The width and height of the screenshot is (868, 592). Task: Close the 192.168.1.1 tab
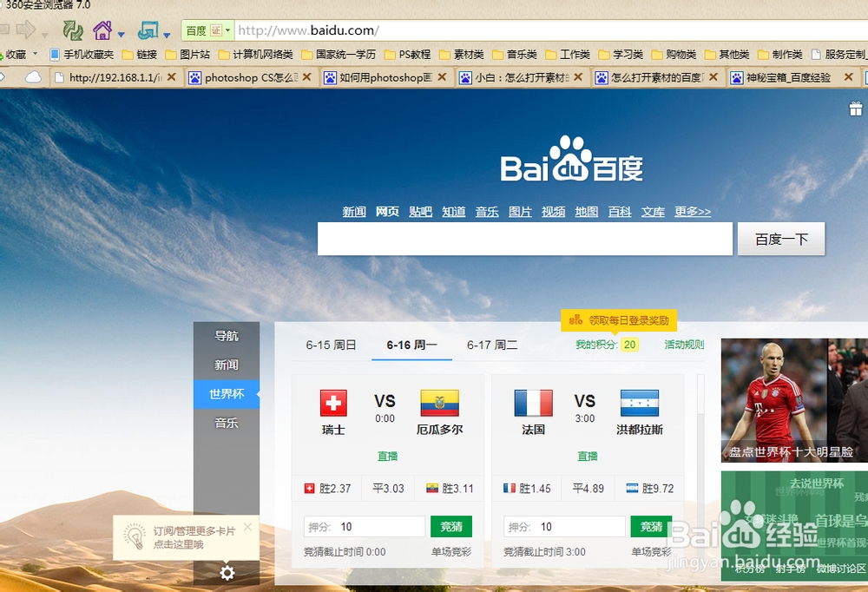(x=172, y=77)
